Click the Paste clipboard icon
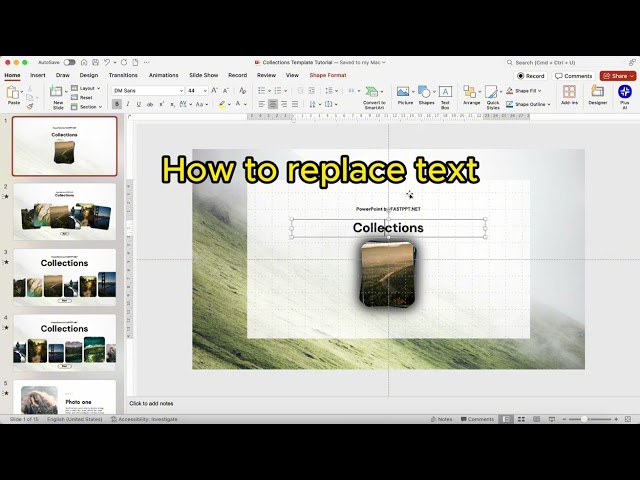The image size is (640, 480). [13, 93]
